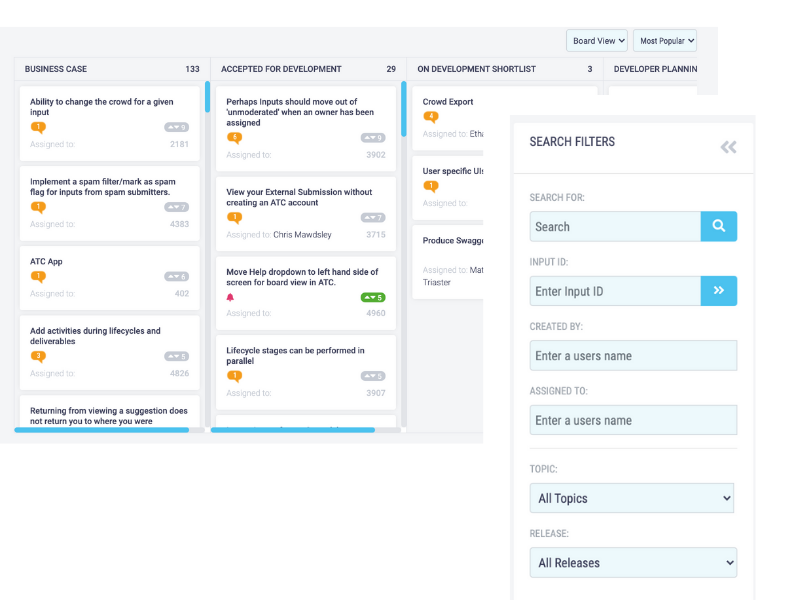This screenshot has height=600, width=800.
Task: Focus the Search text field
Action: (x=615, y=226)
